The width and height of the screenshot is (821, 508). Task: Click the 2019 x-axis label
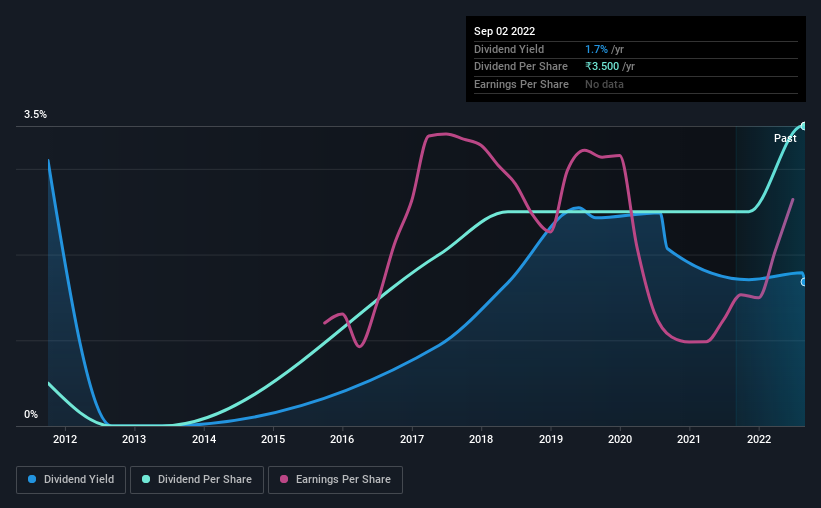[x=551, y=439]
